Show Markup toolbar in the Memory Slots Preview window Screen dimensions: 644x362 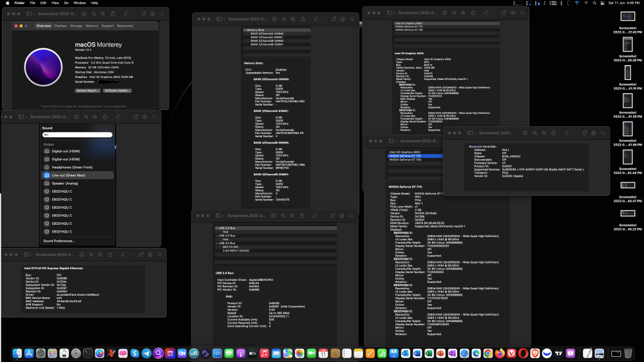[x=343, y=19]
